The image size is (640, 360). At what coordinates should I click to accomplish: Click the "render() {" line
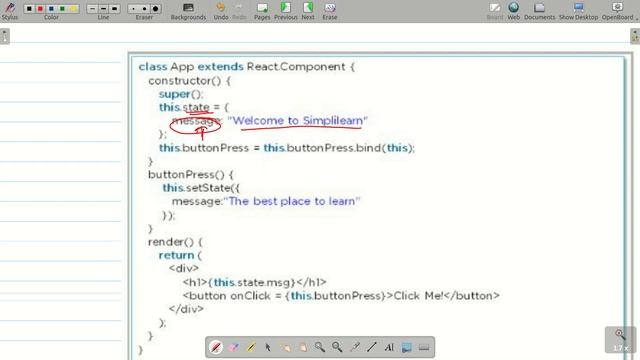175,242
